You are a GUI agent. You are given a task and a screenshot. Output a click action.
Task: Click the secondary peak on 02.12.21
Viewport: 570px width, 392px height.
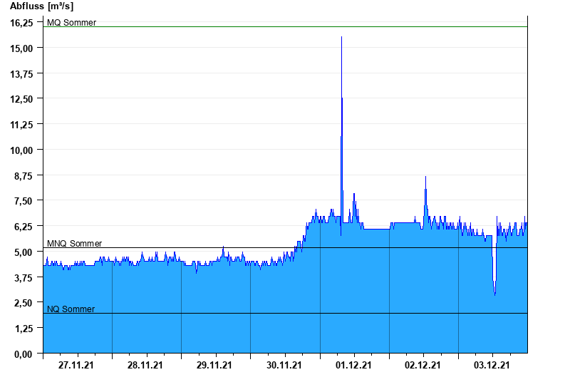point(425,177)
